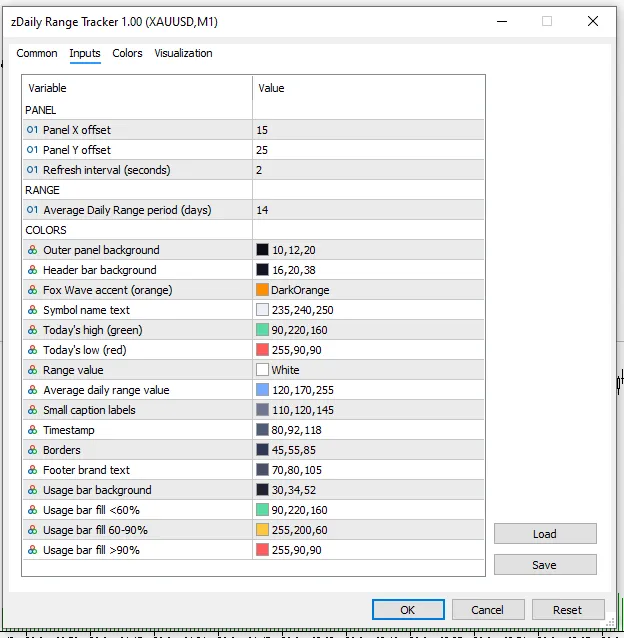Switch to the Common tab
Screen dimensions: 624x638
pos(37,53)
